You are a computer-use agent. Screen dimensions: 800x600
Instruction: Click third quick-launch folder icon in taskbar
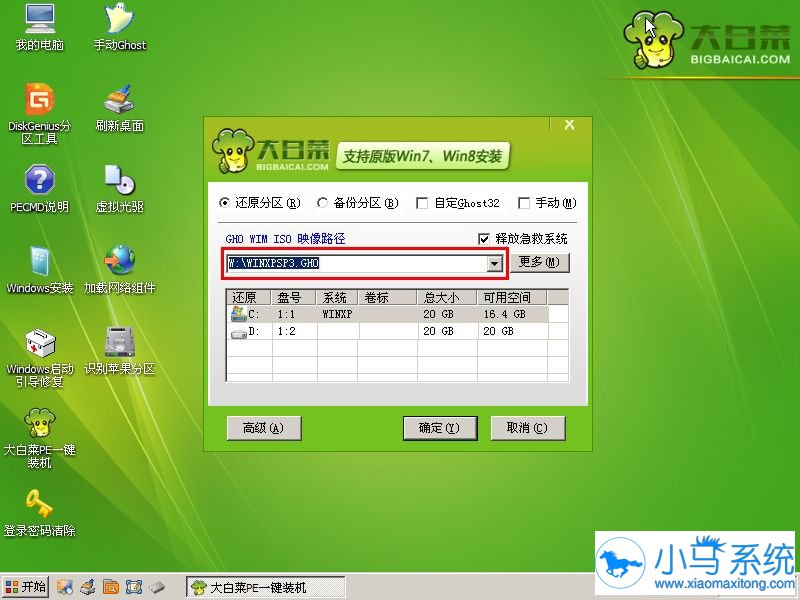(x=111, y=587)
